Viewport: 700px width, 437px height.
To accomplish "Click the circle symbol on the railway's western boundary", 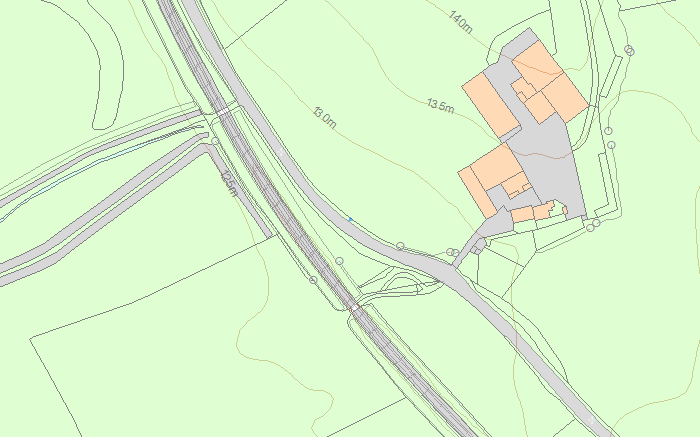I will coord(313,280).
